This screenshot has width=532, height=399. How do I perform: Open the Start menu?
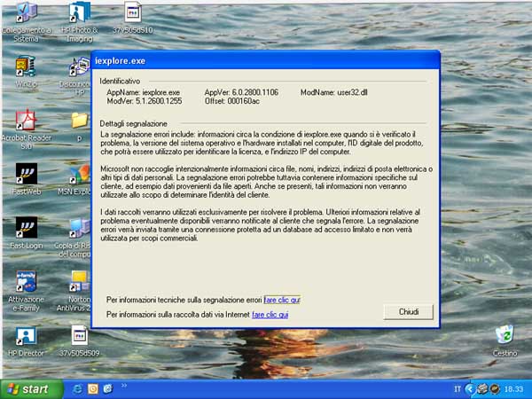click(32, 389)
